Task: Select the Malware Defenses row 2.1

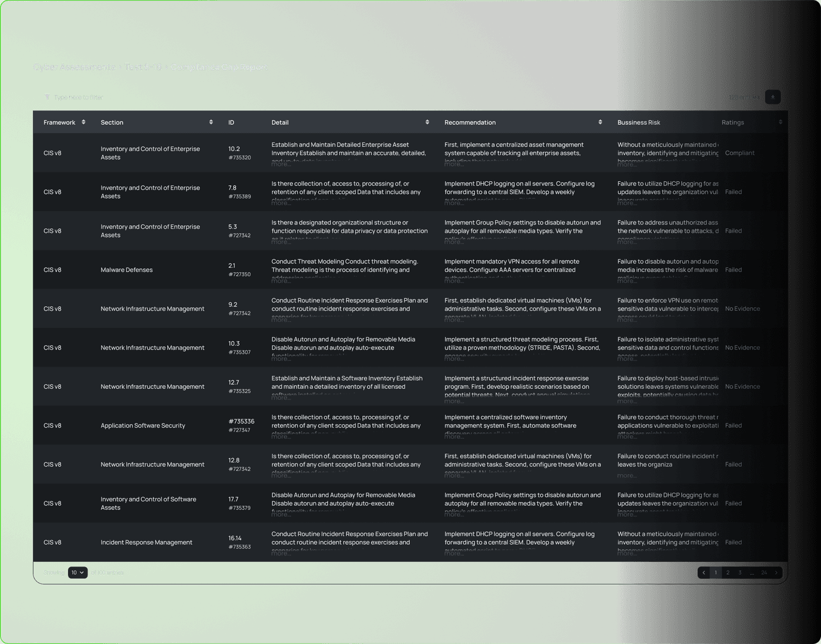Action: pyautogui.click(x=126, y=270)
